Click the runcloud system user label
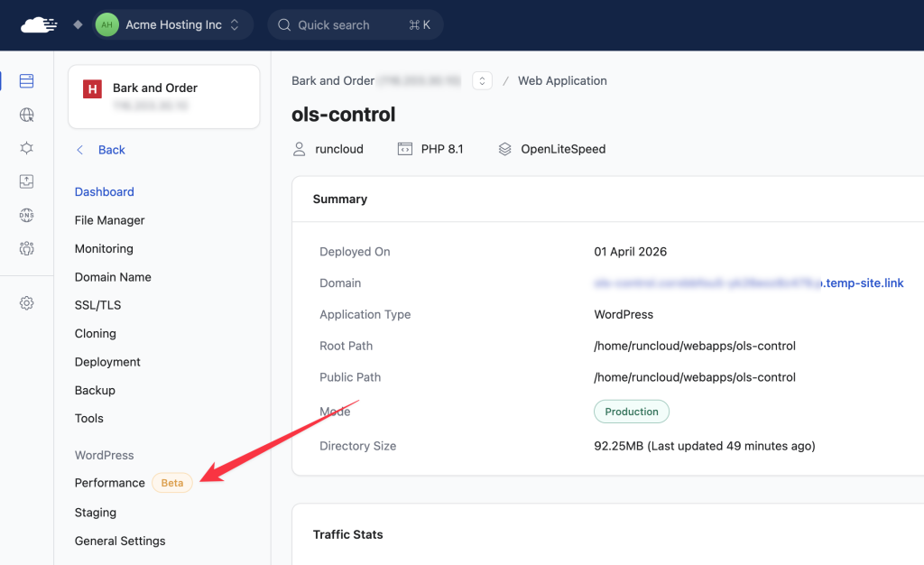The height and width of the screenshot is (565, 924). tap(339, 148)
